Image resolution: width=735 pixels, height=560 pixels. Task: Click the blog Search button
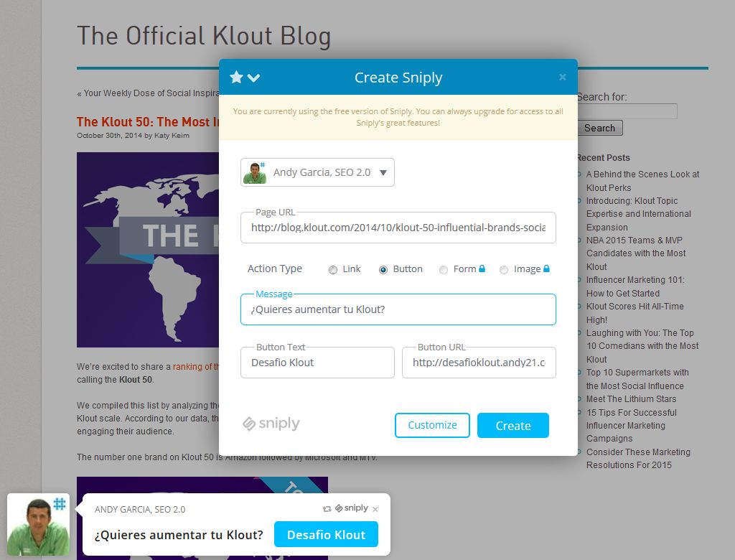(x=599, y=128)
